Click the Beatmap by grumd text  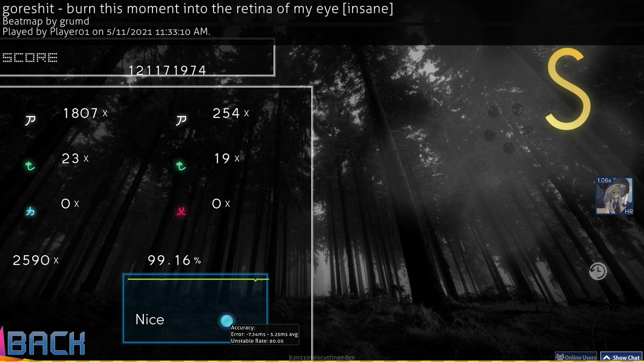pos(46,22)
